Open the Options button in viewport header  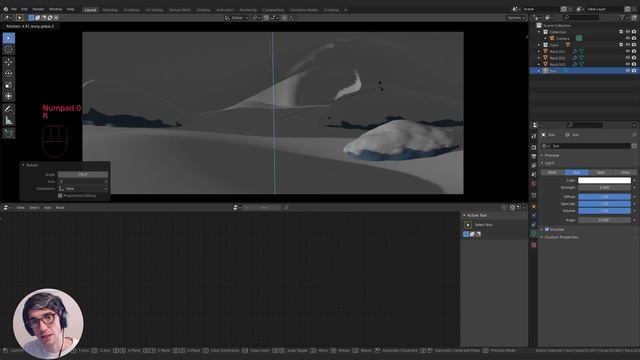click(516, 18)
